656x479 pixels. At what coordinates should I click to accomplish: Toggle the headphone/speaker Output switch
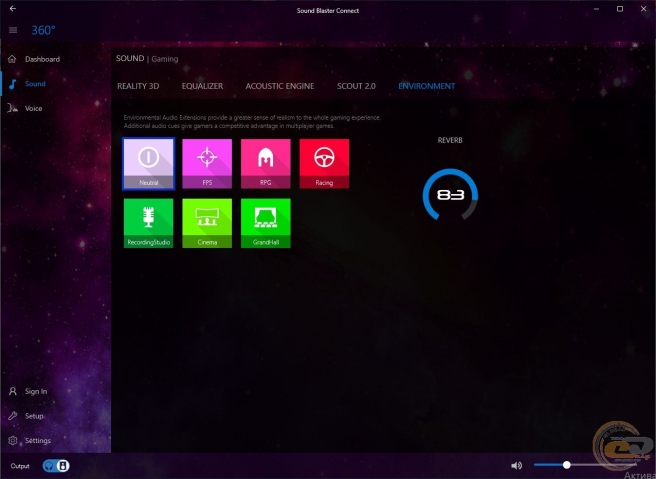(x=56, y=466)
